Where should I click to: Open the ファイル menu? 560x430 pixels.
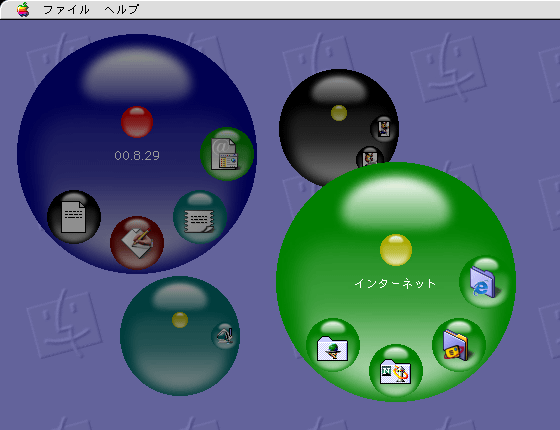66,10
